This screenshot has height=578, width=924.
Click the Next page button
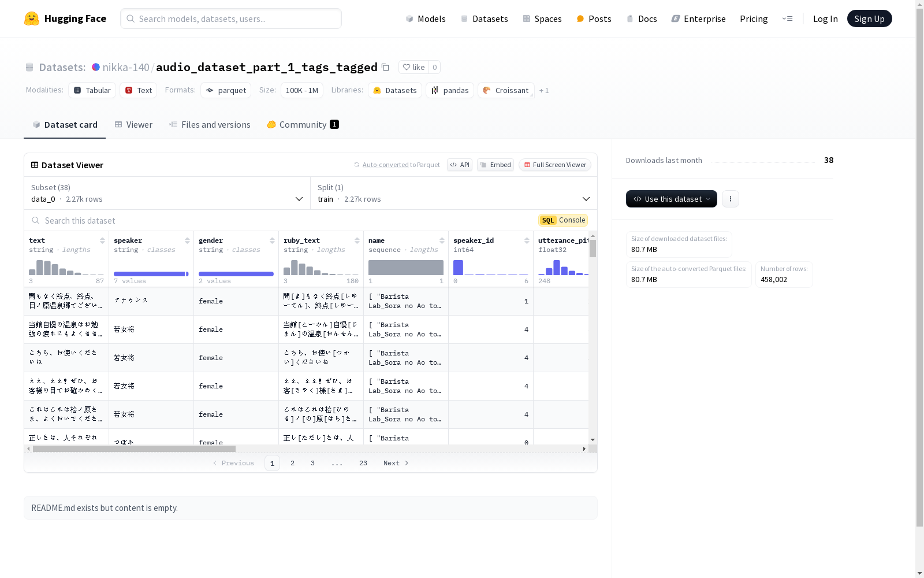(396, 463)
